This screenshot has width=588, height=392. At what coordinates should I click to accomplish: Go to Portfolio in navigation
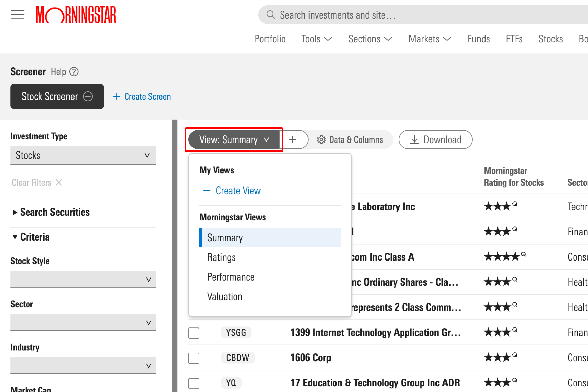pyautogui.click(x=270, y=39)
